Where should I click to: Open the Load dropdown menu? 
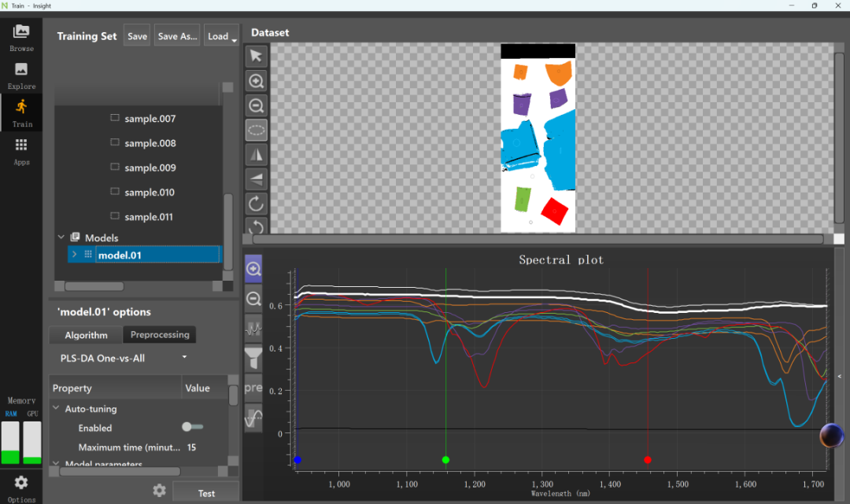point(221,35)
